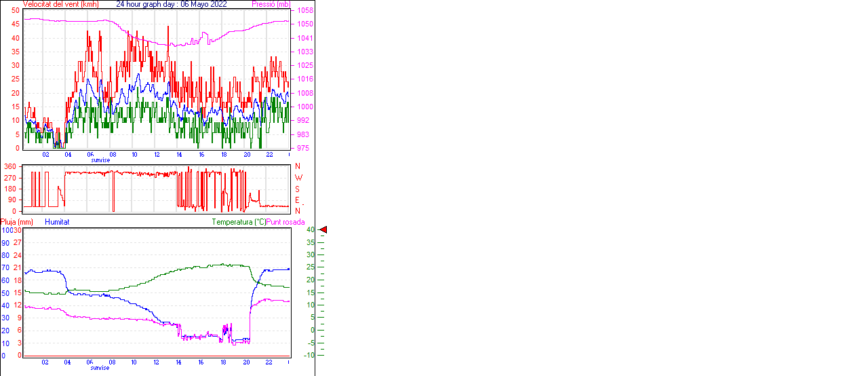Viewport: 868px width, 376px height.
Task: Click the 'sunrise' marker under the wind graph
Action: (x=100, y=159)
